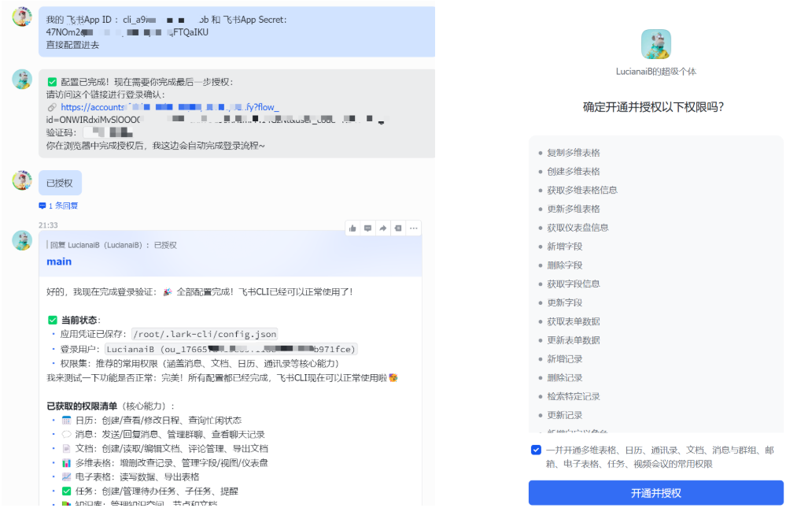Open the '1 条回复' thread link
812x508 pixels.
pos(63,206)
